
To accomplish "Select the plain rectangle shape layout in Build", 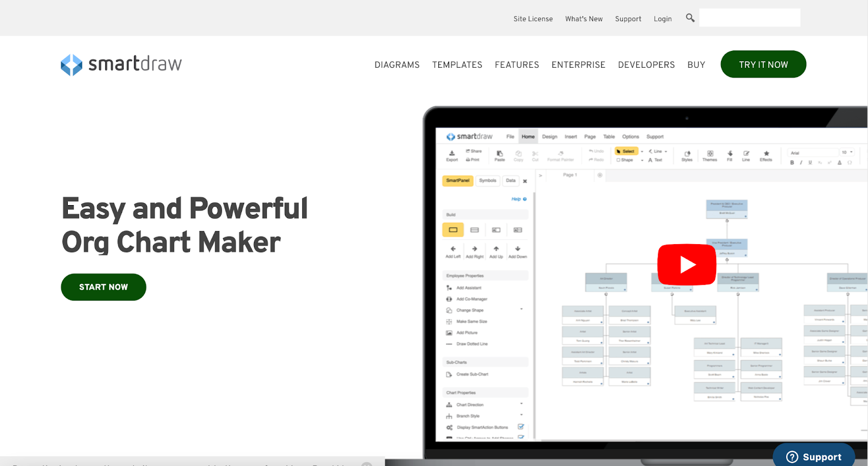I will 453,230.
